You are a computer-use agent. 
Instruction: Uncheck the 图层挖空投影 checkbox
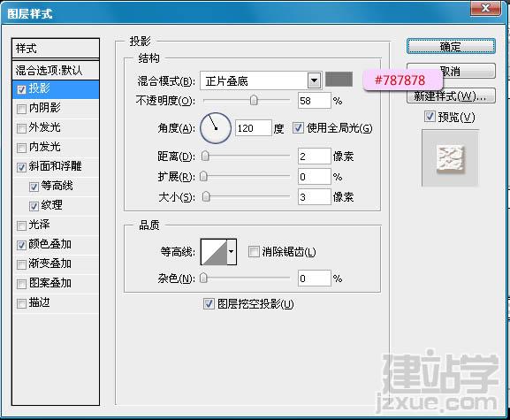tap(209, 304)
